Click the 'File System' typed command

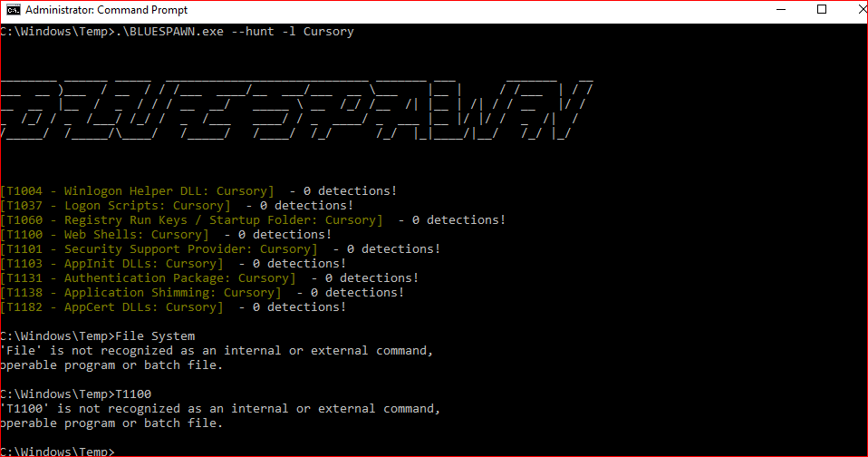[155, 336]
